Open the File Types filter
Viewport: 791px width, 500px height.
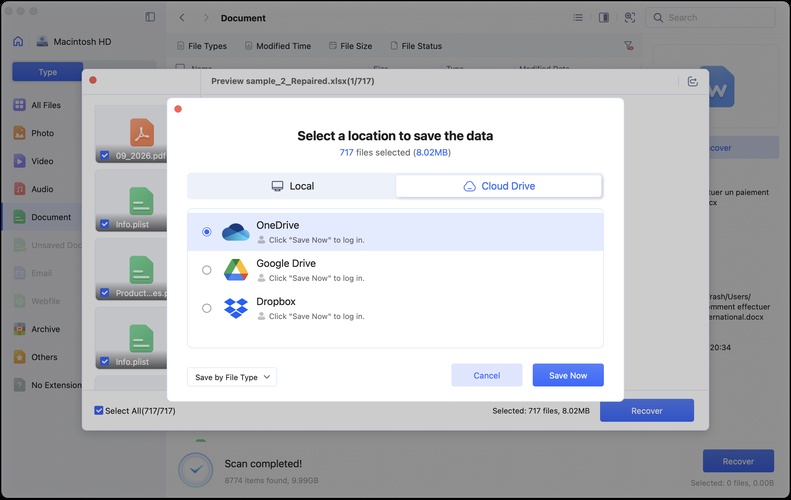pos(202,46)
